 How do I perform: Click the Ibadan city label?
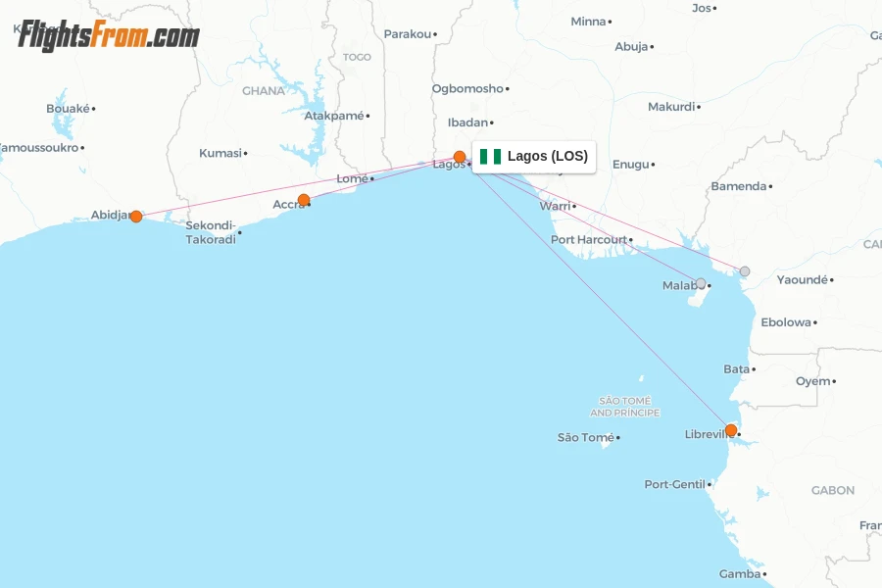pyautogui.click(x=467, y=122)
